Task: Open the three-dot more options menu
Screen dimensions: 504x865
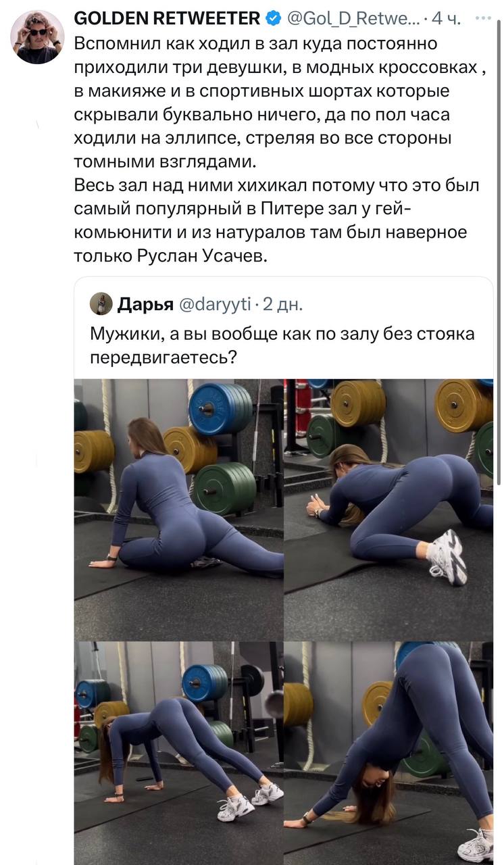Action: (x=483, y=18)
